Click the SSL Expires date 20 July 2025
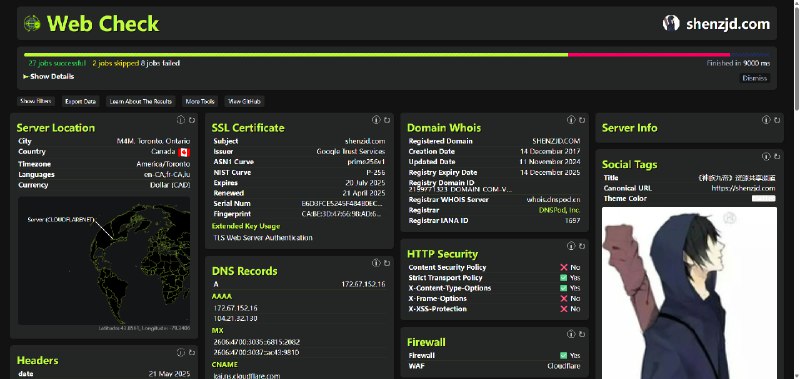The height and width of the screenshot is (379, 800). pos(365,183)
